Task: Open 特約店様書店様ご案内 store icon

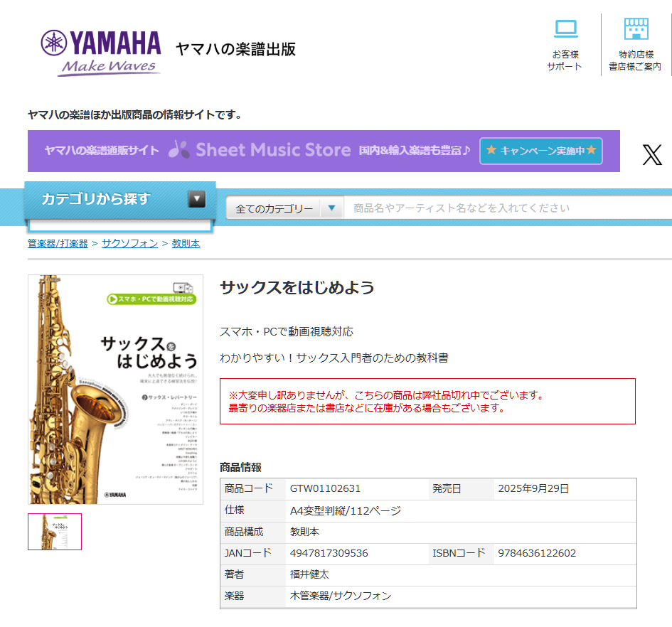Action: pos(636,28)
